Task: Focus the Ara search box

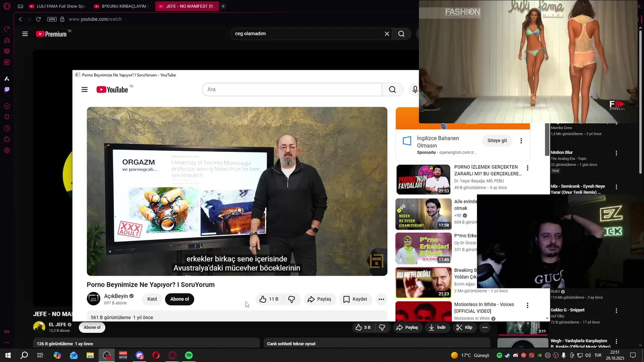Action: click(292, 89)
